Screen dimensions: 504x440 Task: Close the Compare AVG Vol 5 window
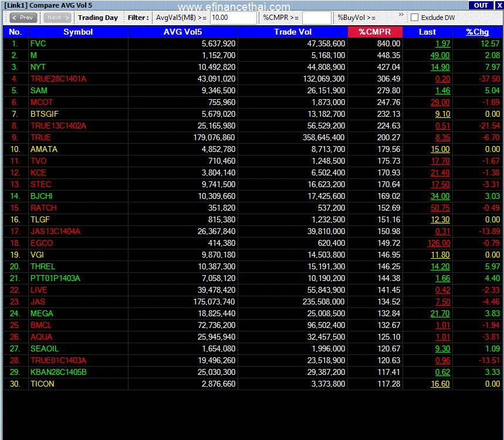pyautogui.click(x=499, y=5)
